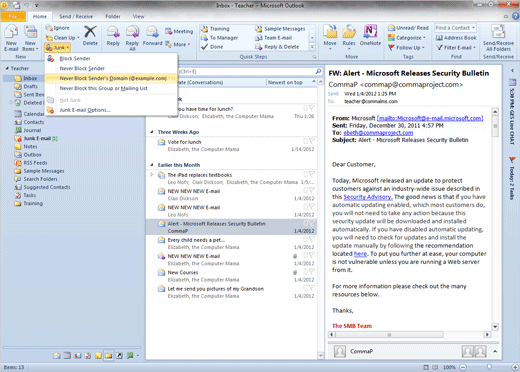Open the Address Book
The width and height of the screenshot is (520, 372).
[456, 38]
